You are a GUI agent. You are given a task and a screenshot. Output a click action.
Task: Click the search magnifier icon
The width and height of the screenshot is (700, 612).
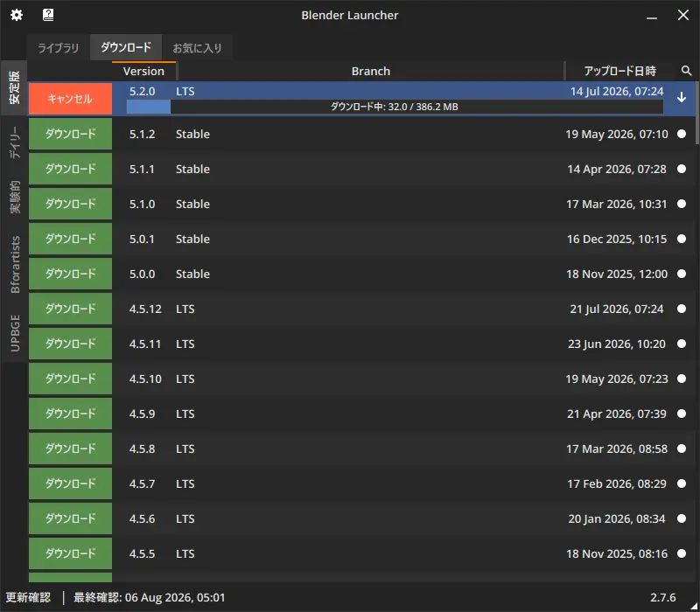point(686,71)
